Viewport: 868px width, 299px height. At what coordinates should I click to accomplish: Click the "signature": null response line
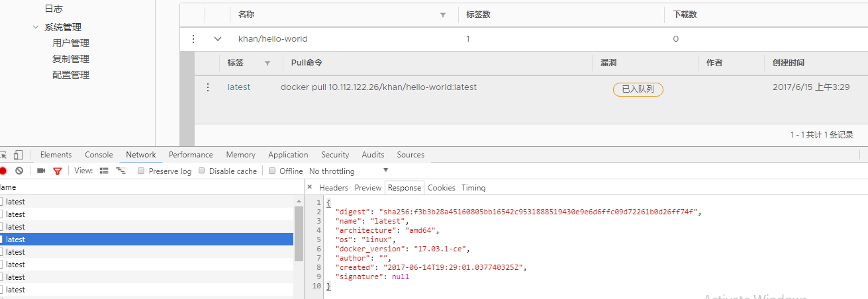[x=372, y=277]
